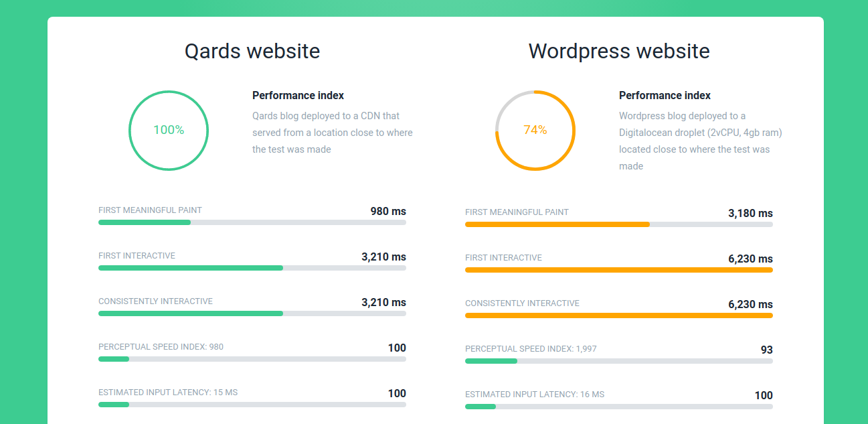868x424 pixels.
Task: Click Wordpress FIRST MEANINGFUL PAINT label
Action: tap(517, 212)
